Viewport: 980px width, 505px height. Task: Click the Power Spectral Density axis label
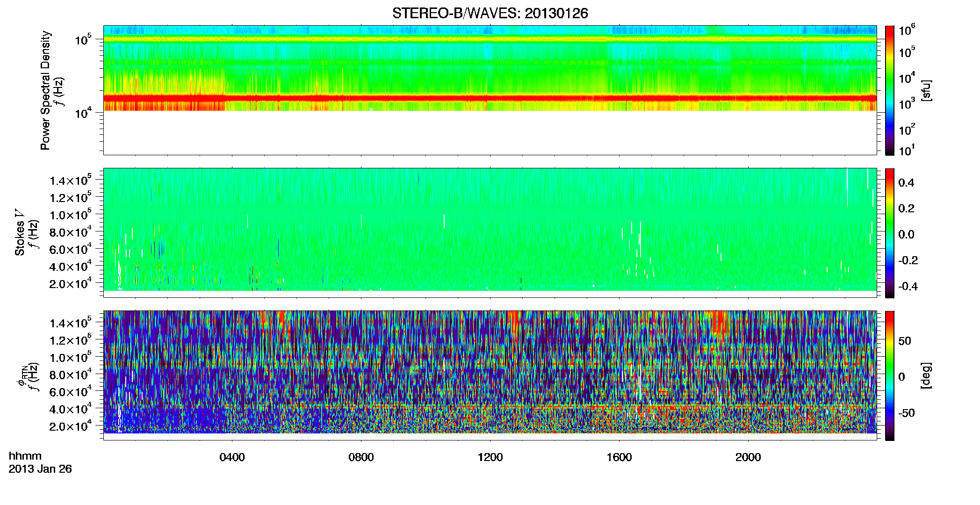pyautogui.click(x=45, y=90)
